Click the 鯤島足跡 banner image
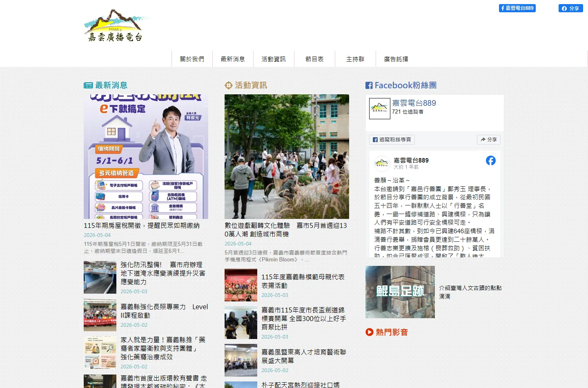588x388 pixels. 400,292
